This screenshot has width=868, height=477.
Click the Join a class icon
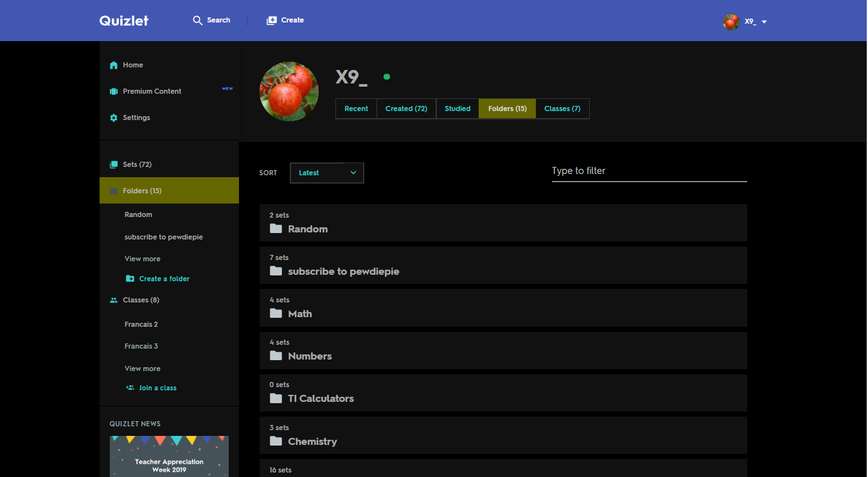click(130, 388)
